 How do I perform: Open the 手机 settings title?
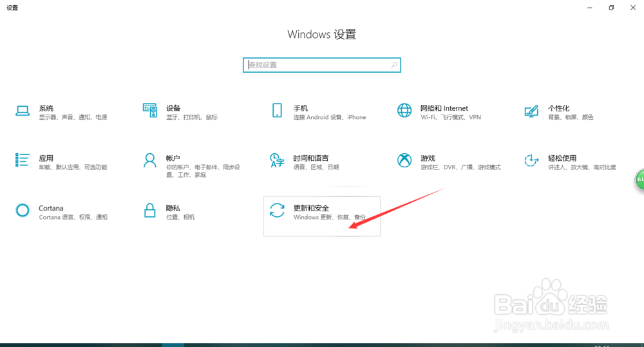coord(301,108)
